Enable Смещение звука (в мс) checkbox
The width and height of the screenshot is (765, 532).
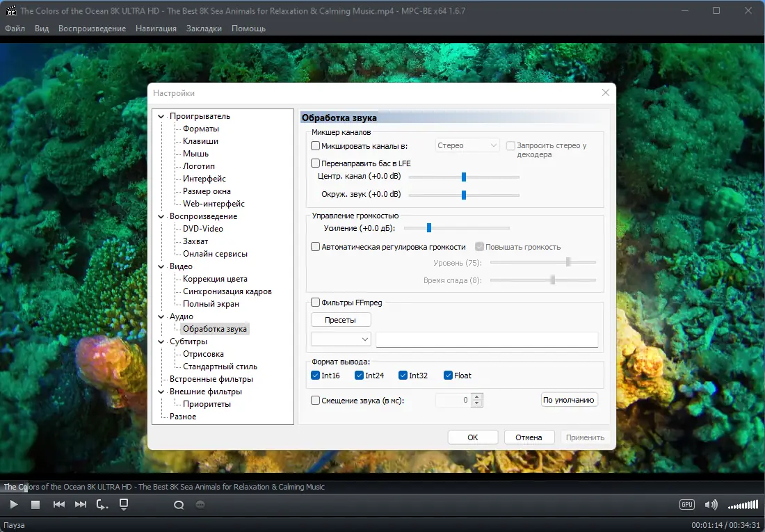click(315, 401)
